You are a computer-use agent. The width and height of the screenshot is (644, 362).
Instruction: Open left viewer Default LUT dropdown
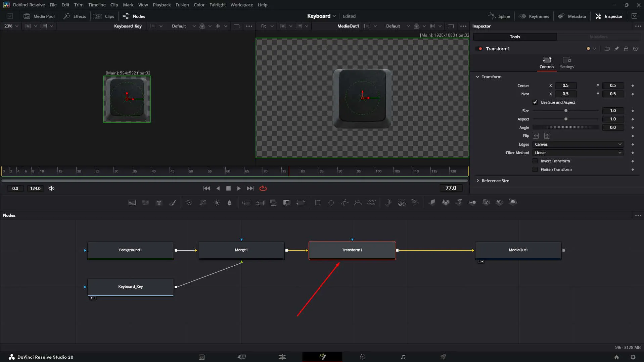click(x=183, y=26)
